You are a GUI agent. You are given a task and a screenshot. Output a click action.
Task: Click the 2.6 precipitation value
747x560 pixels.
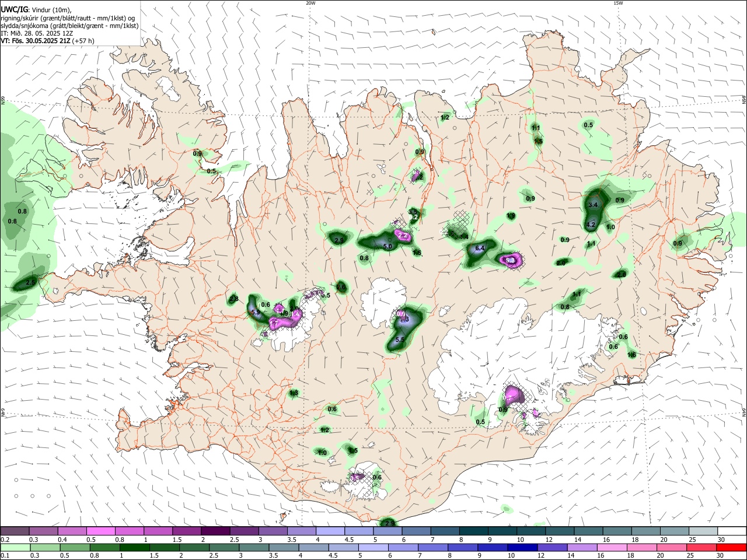pos(341,287)
